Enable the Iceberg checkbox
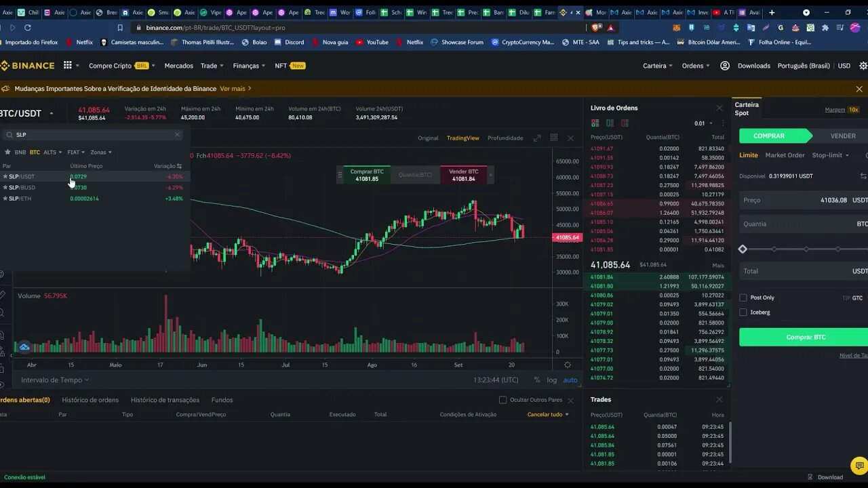868x488 pixels. [743, 312]
